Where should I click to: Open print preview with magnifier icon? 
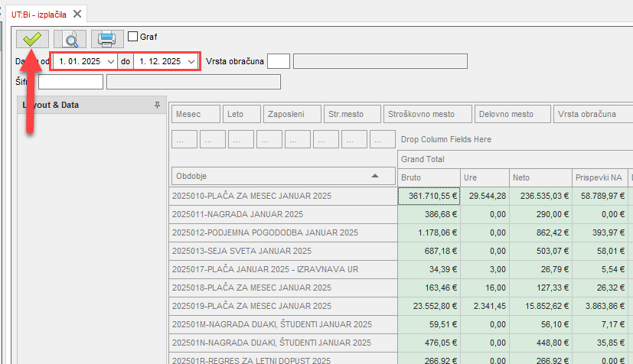(70, 39)
